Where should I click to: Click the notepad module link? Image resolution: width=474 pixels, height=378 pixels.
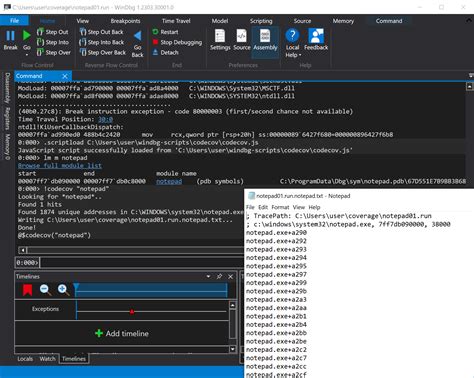pos(169,181)
